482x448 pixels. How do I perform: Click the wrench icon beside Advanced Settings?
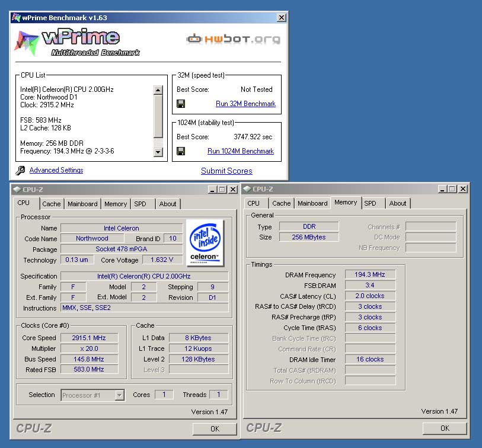(x=20, y=170)
